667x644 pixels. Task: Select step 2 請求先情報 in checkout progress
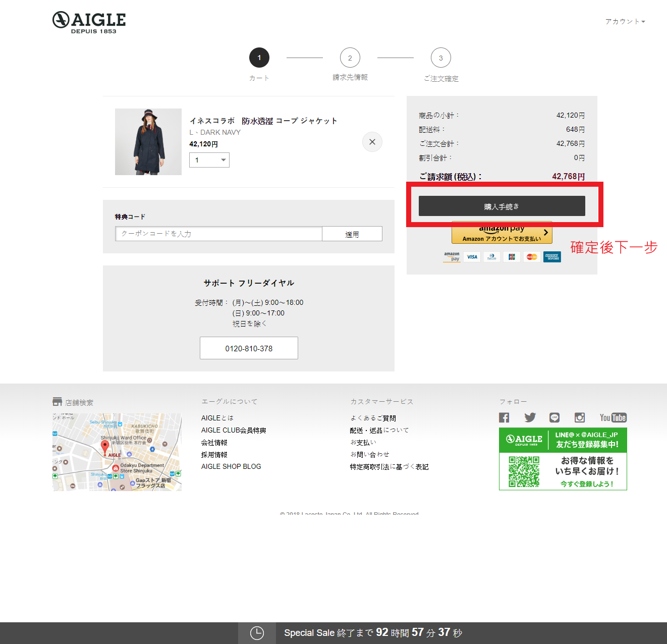coord(350,58)
